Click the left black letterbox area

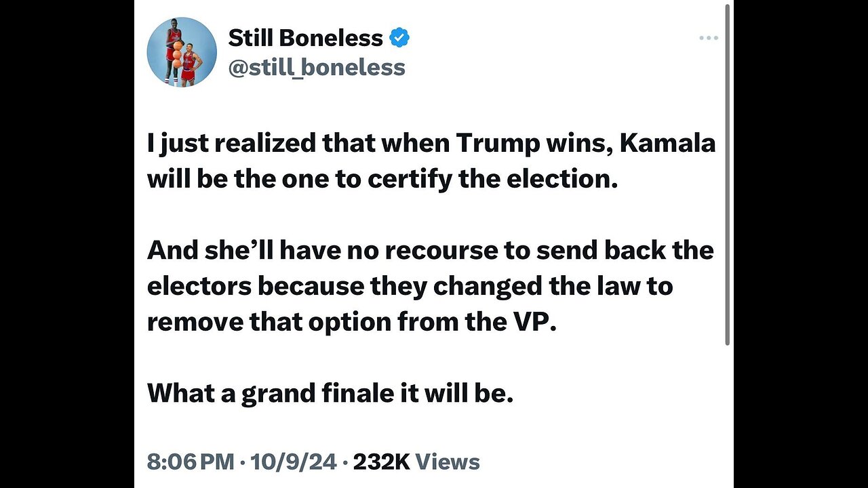coord(67,244)
